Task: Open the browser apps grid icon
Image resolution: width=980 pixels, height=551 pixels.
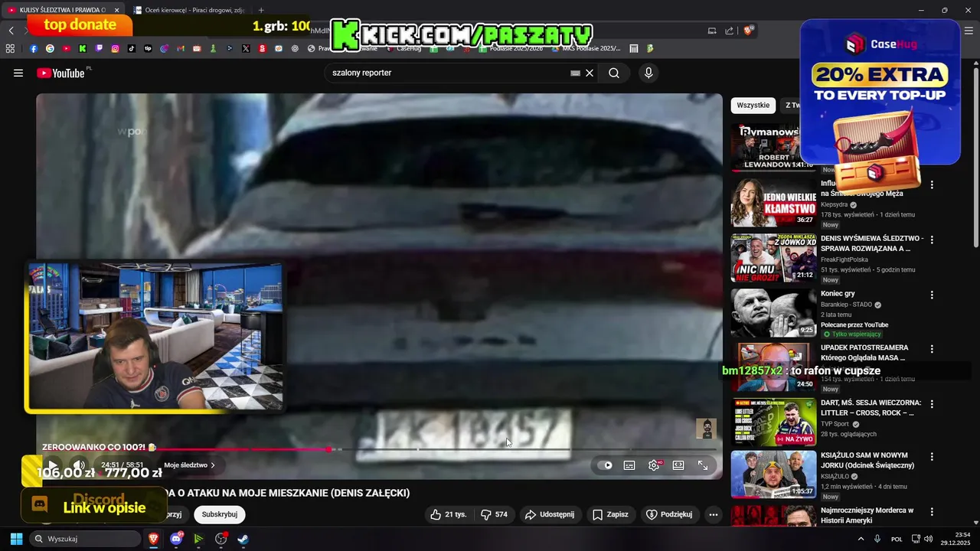Action: coord(10,48)
